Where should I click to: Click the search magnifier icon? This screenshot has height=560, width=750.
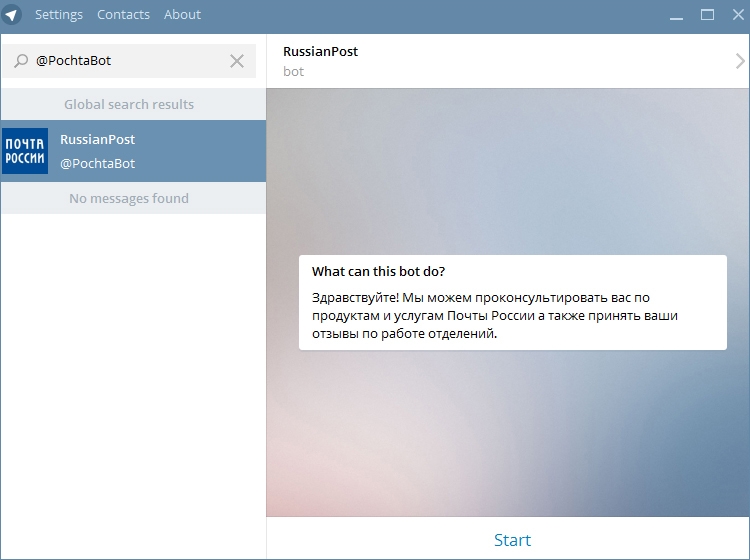click(21, 61)
